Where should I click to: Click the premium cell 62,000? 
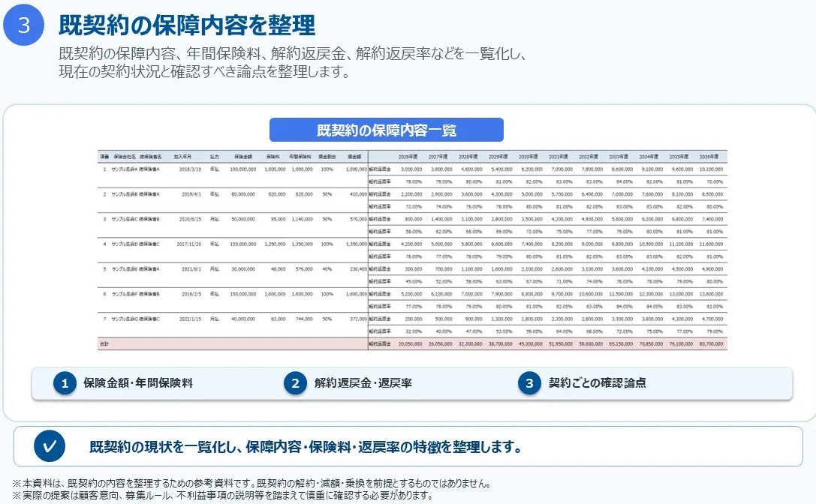click(278, 319)
